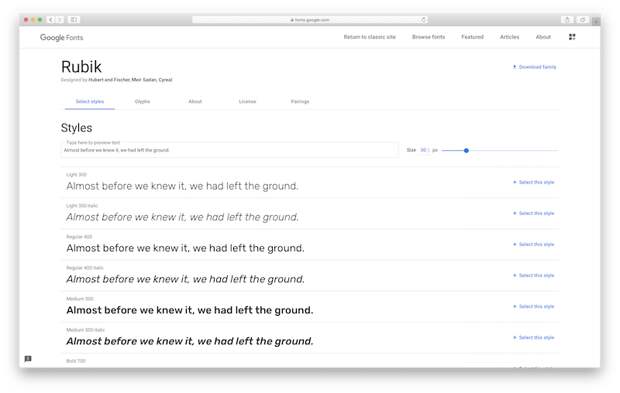This screenshot has width=620, height=393.
Task: Select the Medium 500 style
Action: click(x=533, y=306)
